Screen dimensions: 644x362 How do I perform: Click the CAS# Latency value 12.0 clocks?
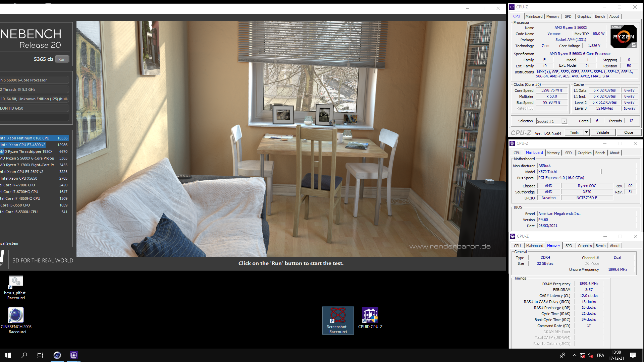589,296
